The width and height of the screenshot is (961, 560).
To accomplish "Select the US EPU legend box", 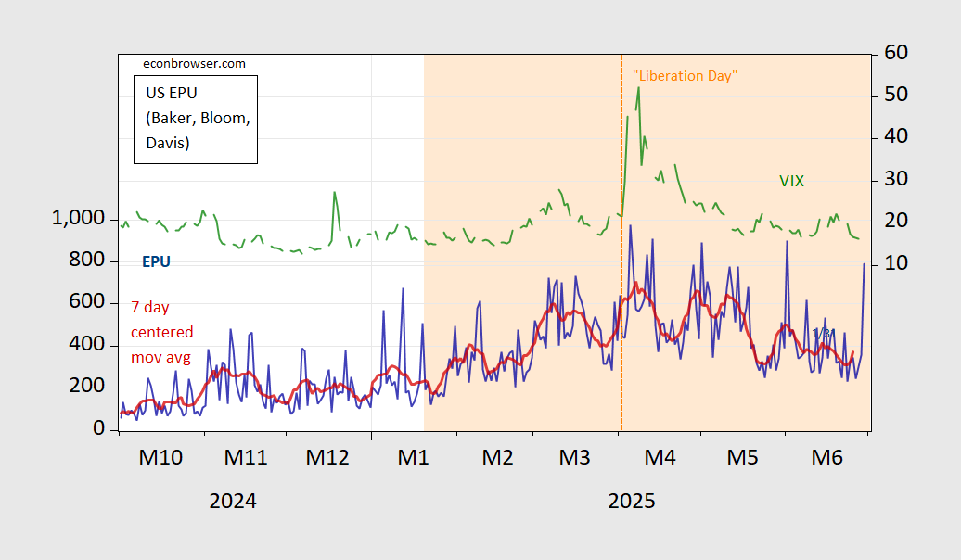I will (x=195, y=118).
